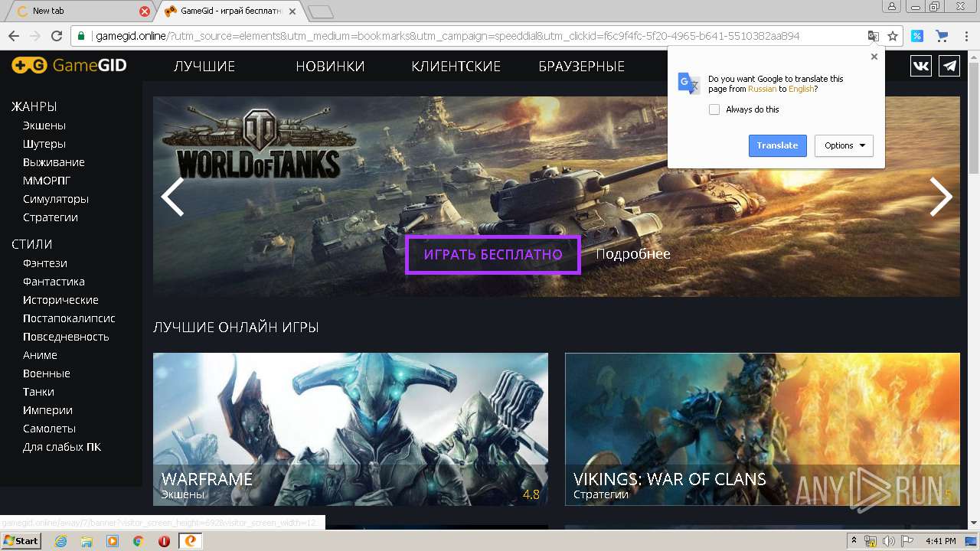Open a new browser tab

pyautogui.click(x=321, y=11)
